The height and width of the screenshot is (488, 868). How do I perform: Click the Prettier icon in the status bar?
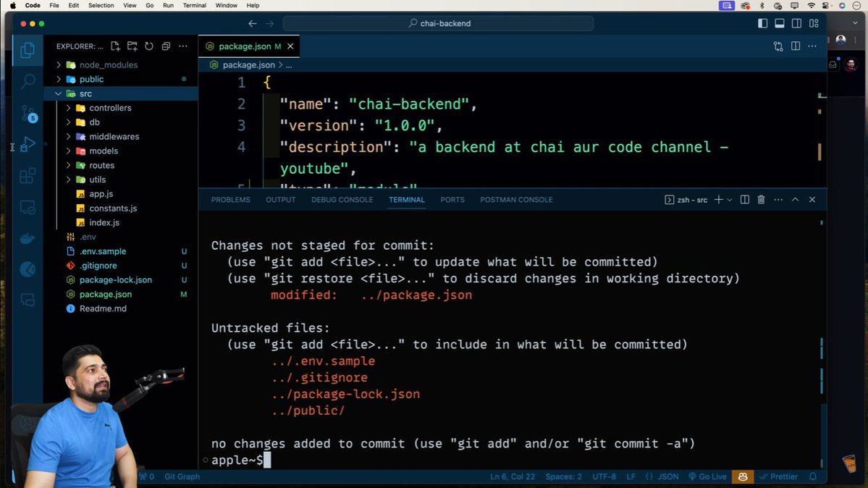point(780,476)
